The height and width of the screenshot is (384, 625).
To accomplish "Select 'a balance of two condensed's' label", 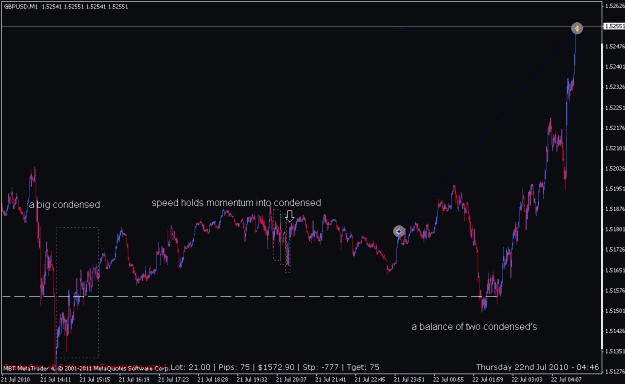I will pyautogui.click(x=474, y=327).
